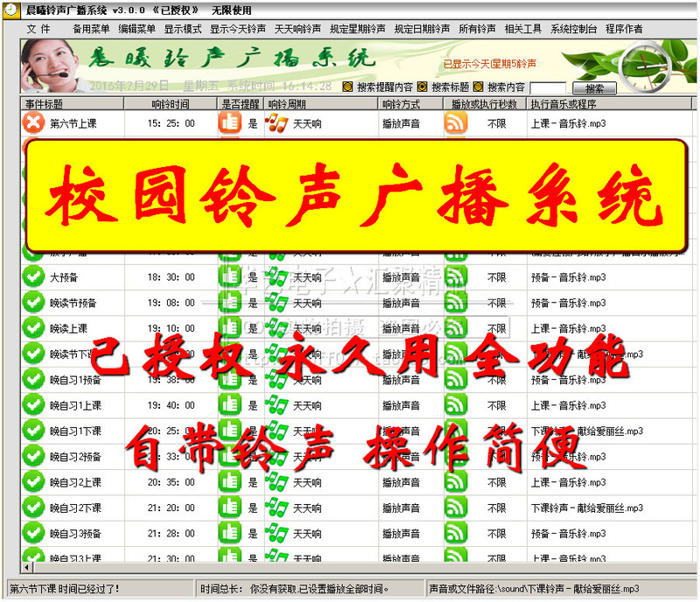Viewport: 700px width, 602px height.
Task: Click the green check icon beside 晚自习2下课
Action: tap(33, 507)
